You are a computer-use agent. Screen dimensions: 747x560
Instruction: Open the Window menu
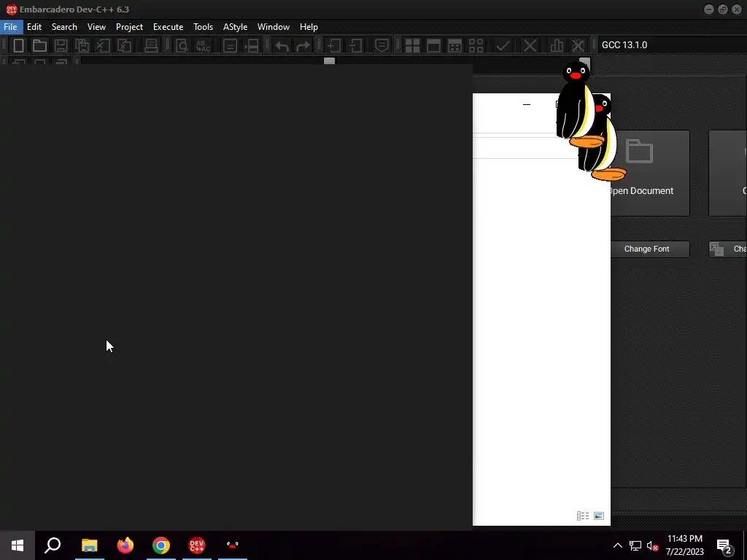(x=274, y=27)
